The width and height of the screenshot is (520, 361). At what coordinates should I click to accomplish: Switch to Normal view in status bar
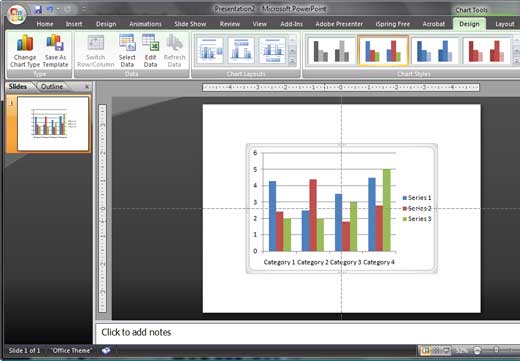click(x=425, y=351)
